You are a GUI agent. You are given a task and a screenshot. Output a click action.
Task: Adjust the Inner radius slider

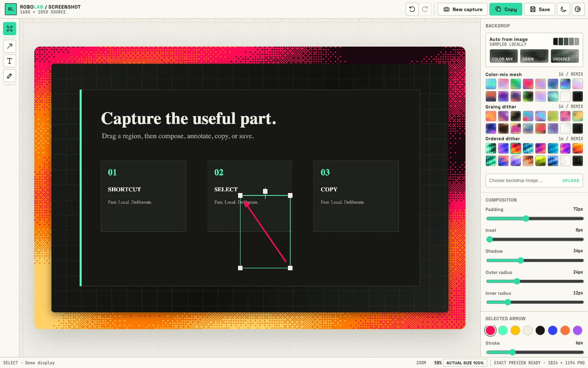pyautogui.click(x=534, y=302)
